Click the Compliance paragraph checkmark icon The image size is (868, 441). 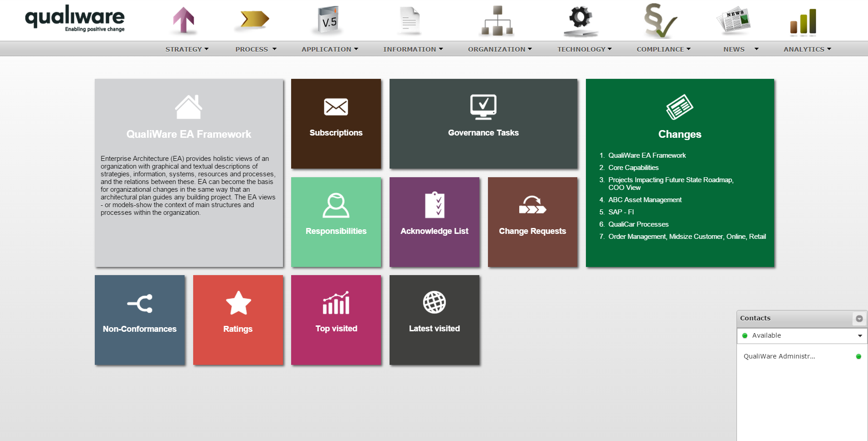point(660,21)
